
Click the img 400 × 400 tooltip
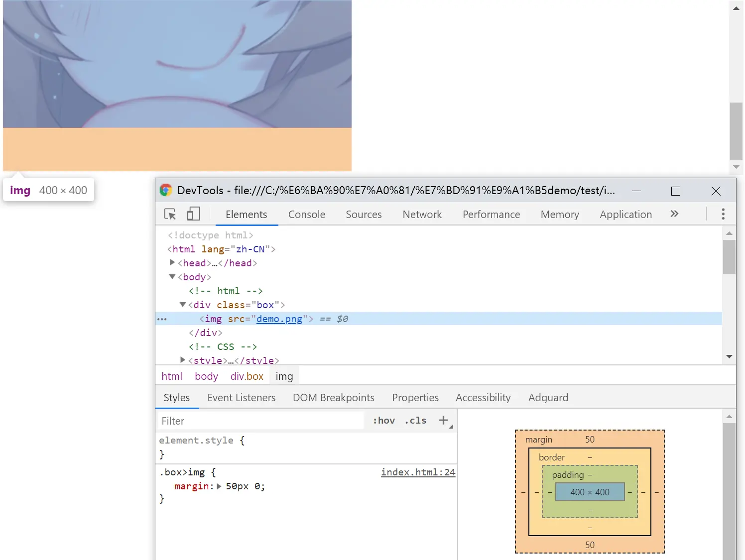tap(48, 190)
